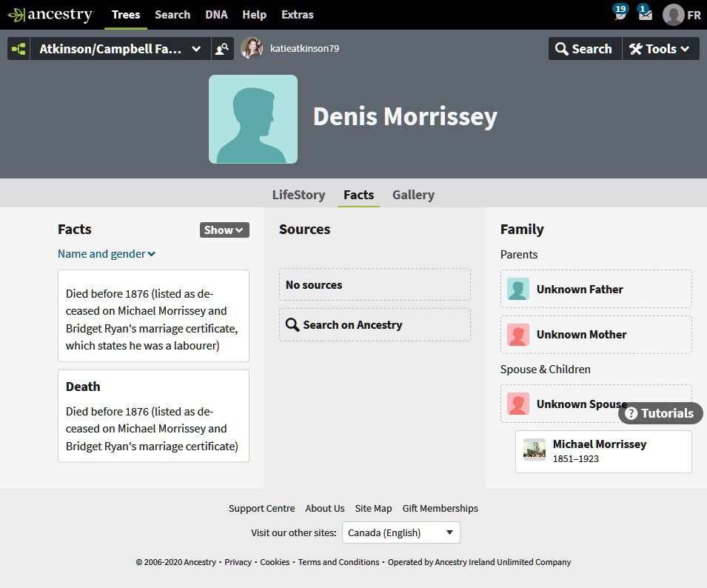Expand Name and gender section
Screen dimensions: 707x588
click(107, 254)
